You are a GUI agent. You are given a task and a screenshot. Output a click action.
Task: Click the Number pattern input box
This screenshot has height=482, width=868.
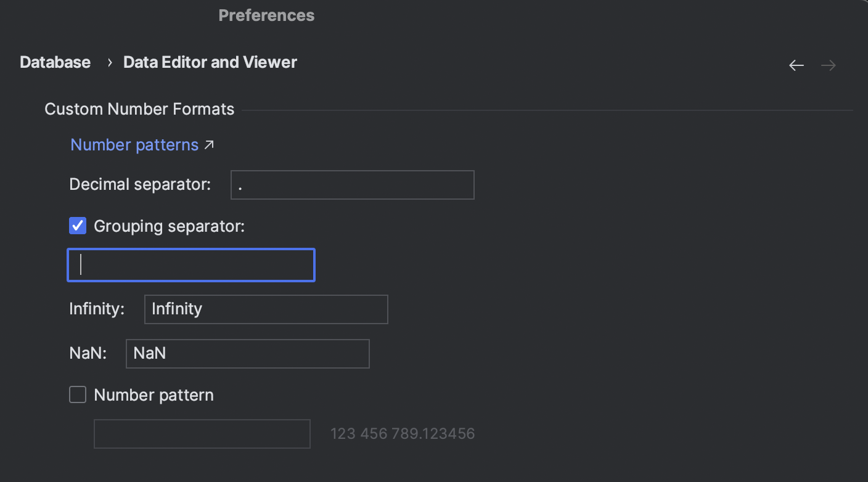pos(202,434)
